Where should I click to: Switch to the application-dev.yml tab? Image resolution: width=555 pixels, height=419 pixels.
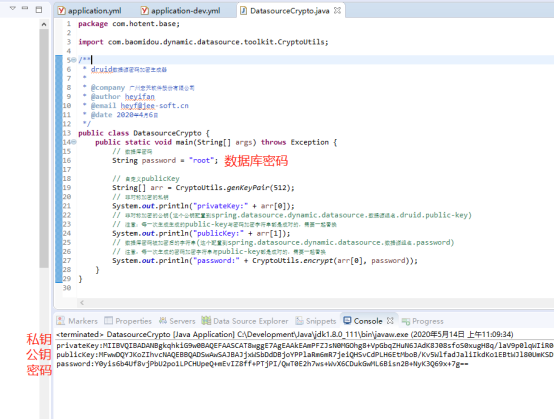pos(181,11)
